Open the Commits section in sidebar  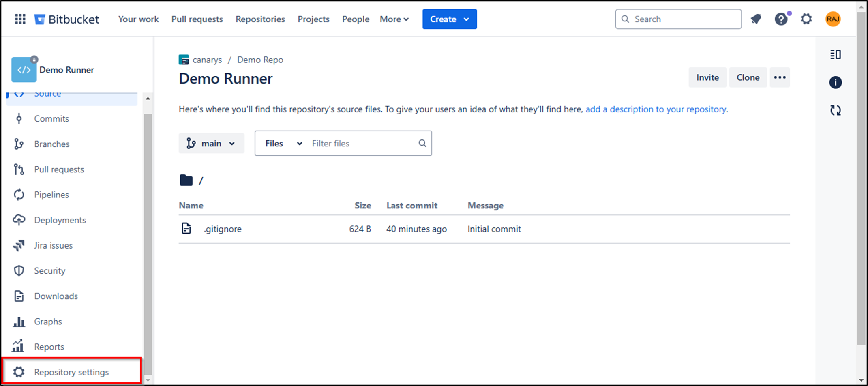51,118
